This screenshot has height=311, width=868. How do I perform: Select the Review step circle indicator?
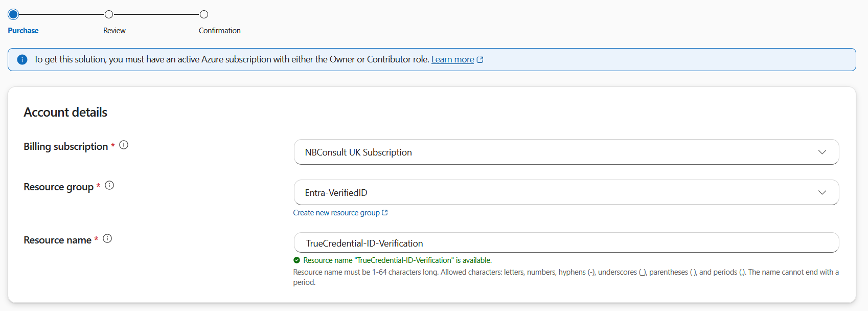point(108,14)
